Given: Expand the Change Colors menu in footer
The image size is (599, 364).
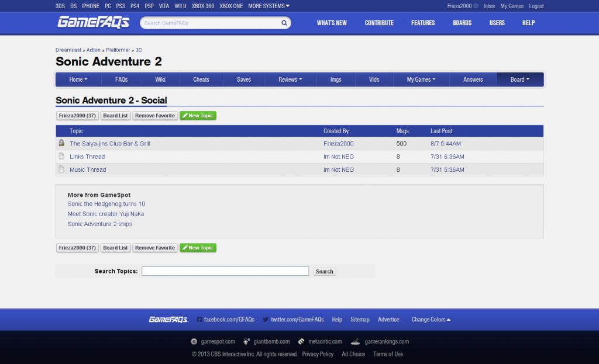Looking at the screenshot, I should pyautogui.click(x=431, y=320).
